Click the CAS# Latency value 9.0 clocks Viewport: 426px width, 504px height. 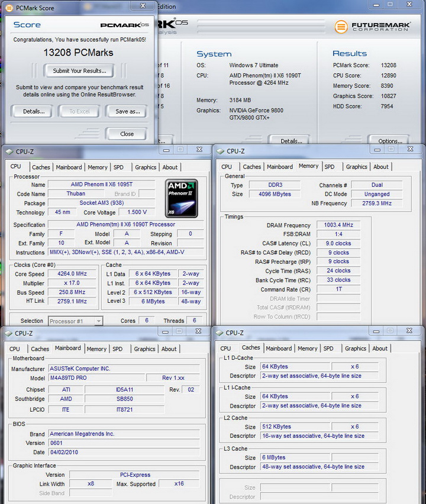(338, 243)
